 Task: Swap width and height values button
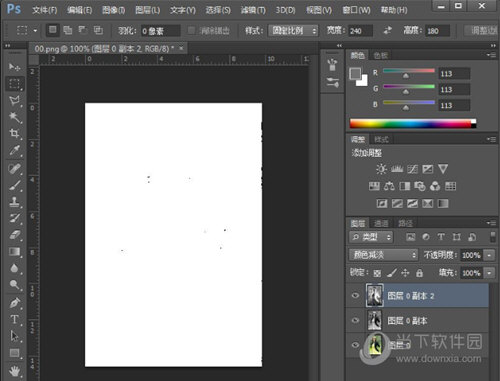(388, 31)
